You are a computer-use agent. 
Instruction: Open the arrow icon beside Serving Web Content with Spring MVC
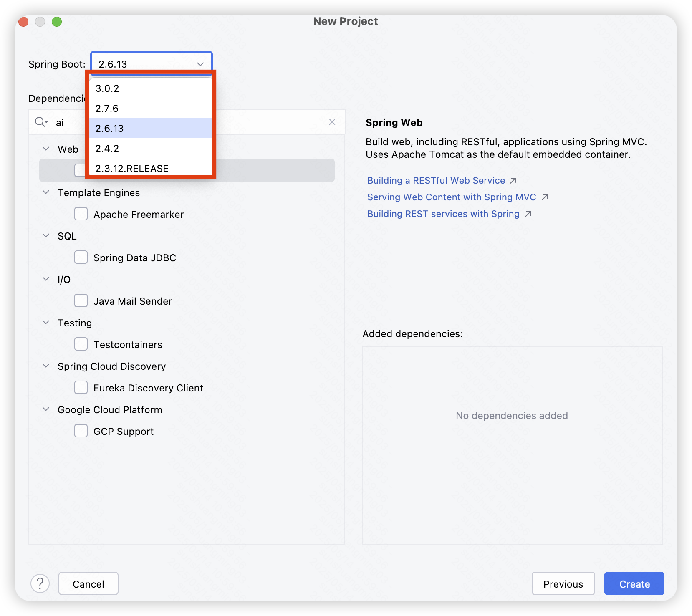(x=545, y=197)
